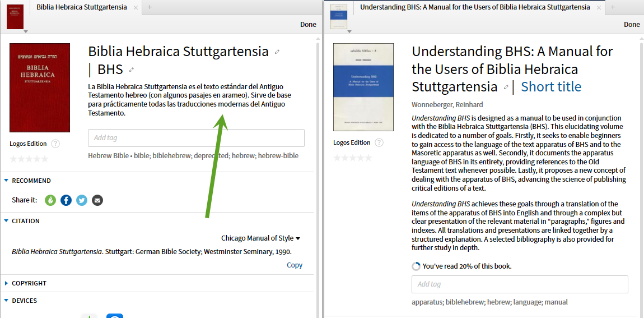644x318 pixels.
Task: Click the 'apparatus' tag
Action: [x=427, y=302]
